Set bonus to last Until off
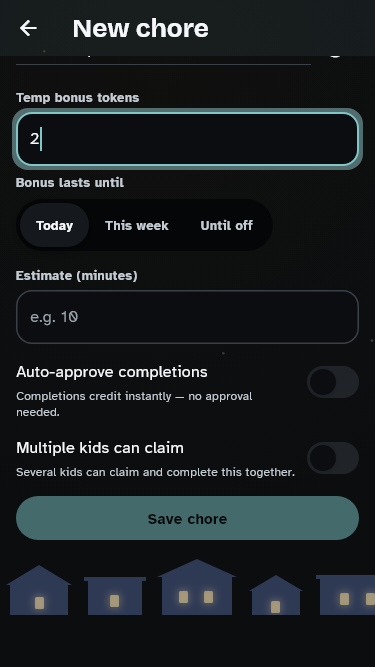This screenshot has height=667, width=375. coord(227,225)
